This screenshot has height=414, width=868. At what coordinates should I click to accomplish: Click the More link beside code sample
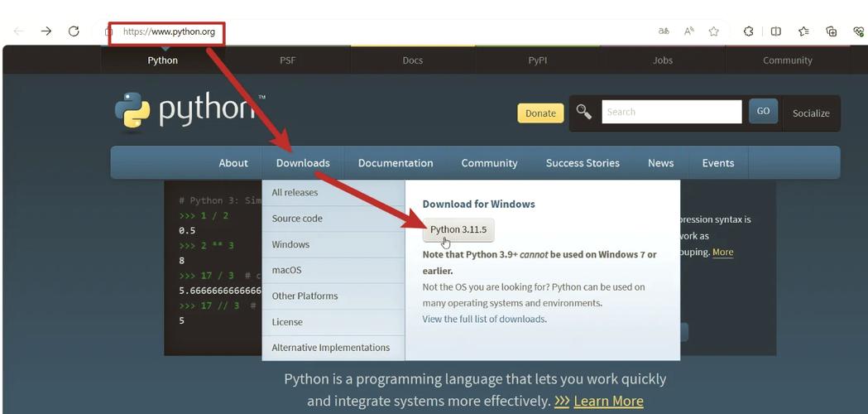[722, 253]
